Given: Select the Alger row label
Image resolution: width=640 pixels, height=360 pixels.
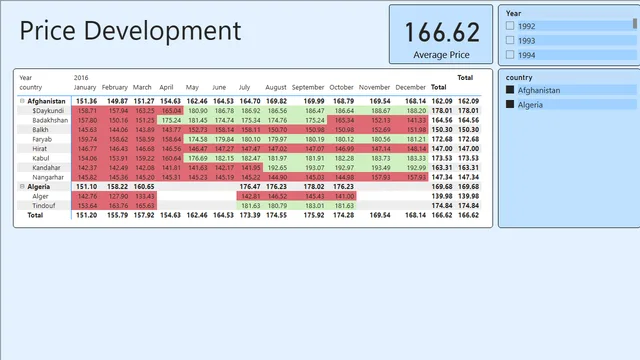Looking at the screenshot, I should coord(40,196).
